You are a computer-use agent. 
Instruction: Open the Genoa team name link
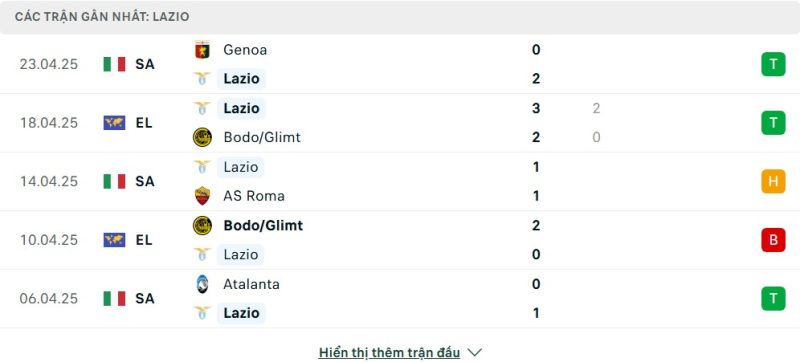pyautogui.click(x=245, y=50)
